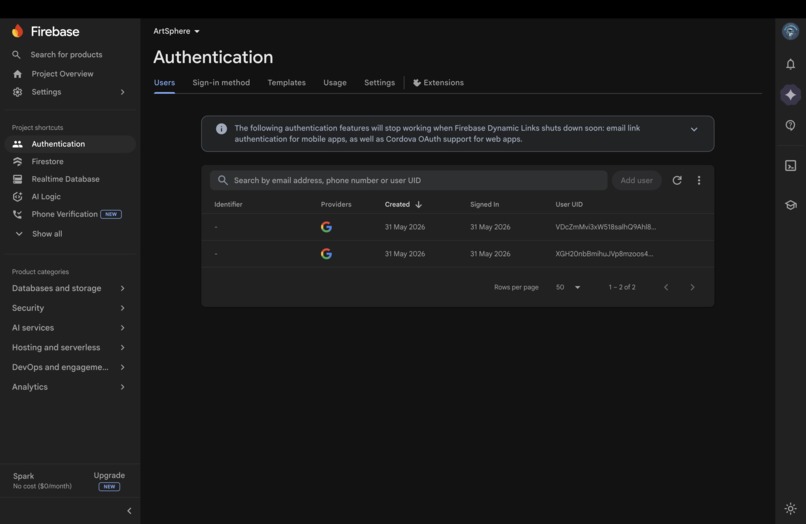Image resolution: width=806 pixels, height=524 pixels.
Task: Switch to the Usage tab
Action: pos(335,83)
